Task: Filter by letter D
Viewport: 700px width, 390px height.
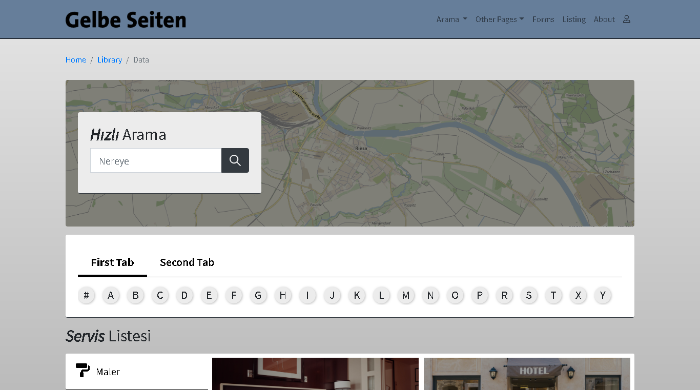Action: [x=184, y=295]
